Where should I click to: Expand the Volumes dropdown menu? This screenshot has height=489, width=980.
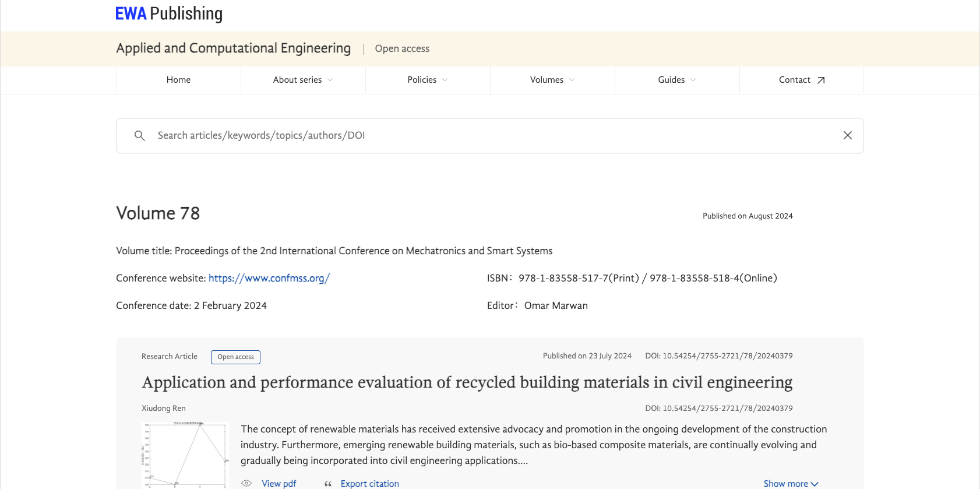pyautogui.click(x=552, y=80)
